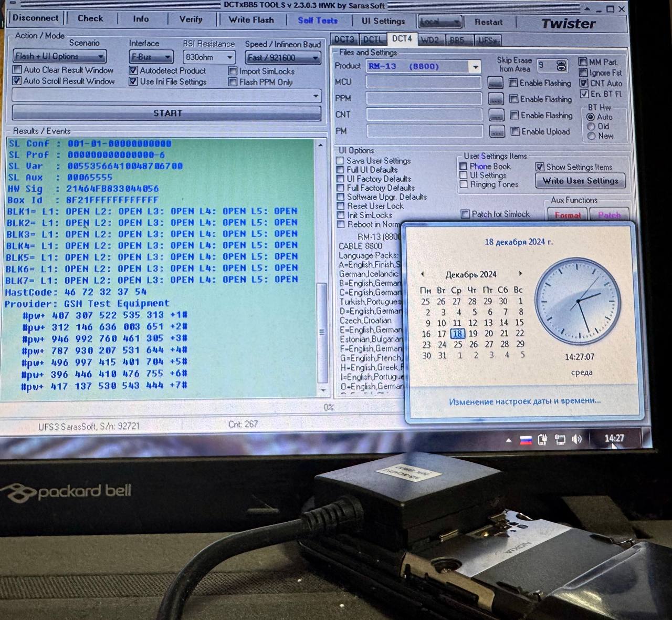Open the WD2 tab
Image resolution: width=672 pixels, height=620 pixels.
[x=430, y=40]
